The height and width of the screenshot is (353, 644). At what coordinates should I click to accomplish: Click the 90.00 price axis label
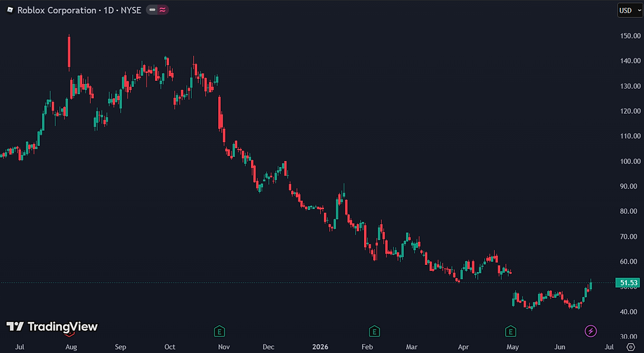tap(630, 186)
